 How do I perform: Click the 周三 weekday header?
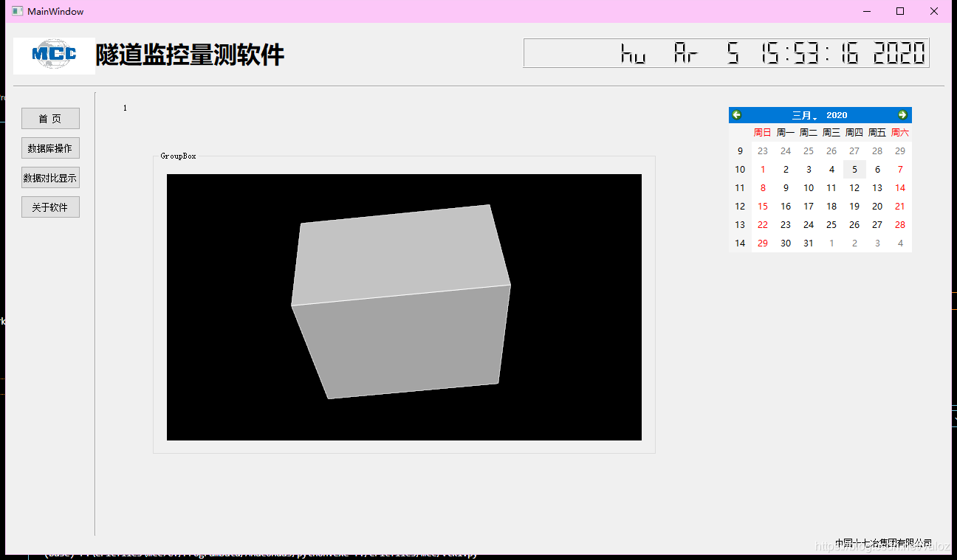tap(831, 132)
